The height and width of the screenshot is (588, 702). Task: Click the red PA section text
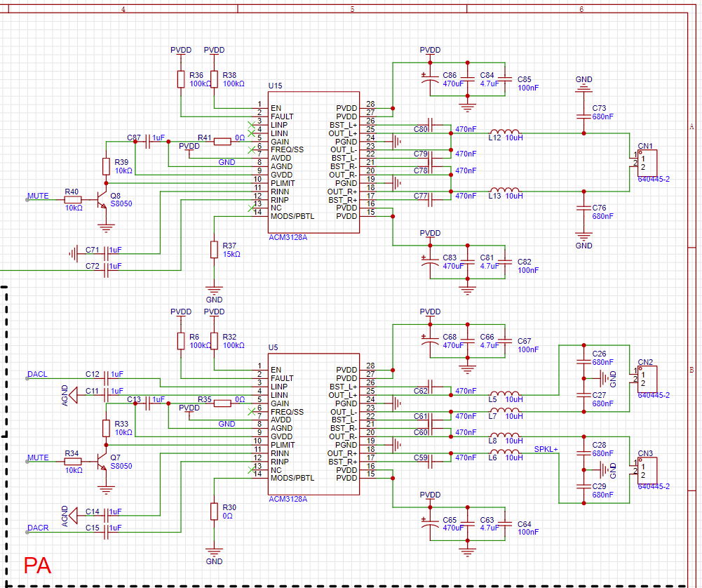tap(38, 565)
